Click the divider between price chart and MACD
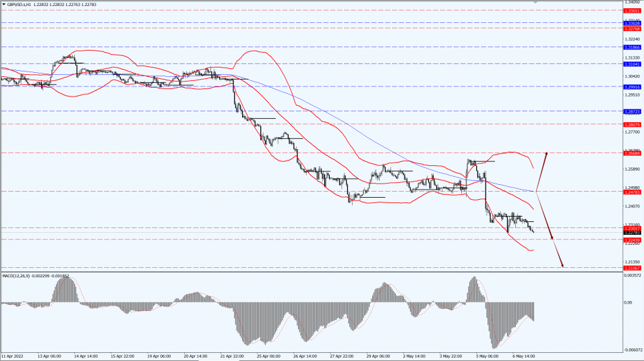This screenshot has height=361, width=644. coord(310,273)
